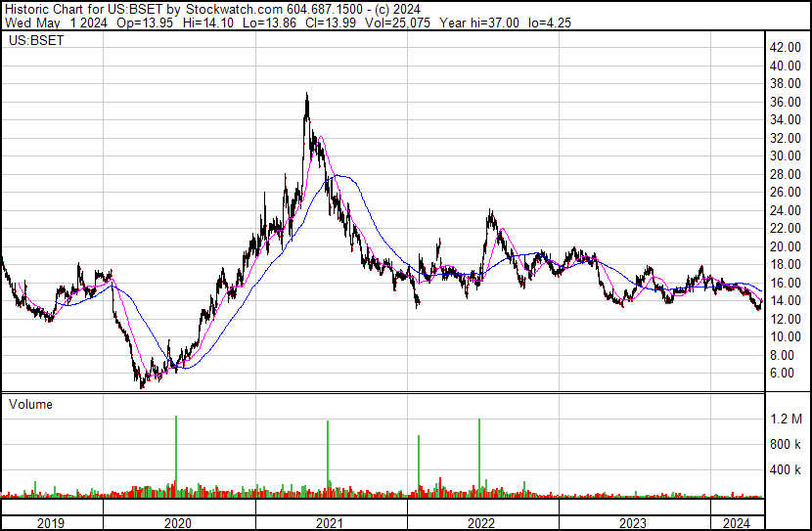The image size is (812, 531).
Task: Click the 1.2 M volume axis label
Action: tap(787, 419)
